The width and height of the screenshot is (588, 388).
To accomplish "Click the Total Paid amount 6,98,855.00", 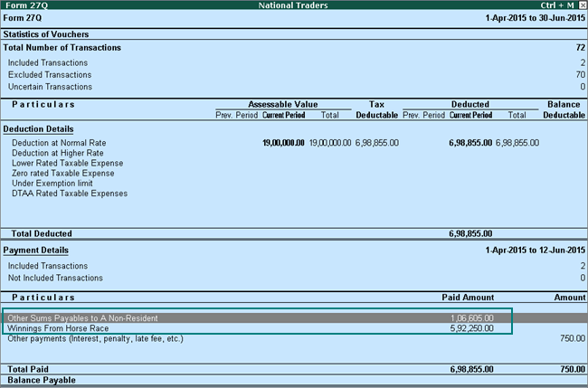I will tap(472, 369).
